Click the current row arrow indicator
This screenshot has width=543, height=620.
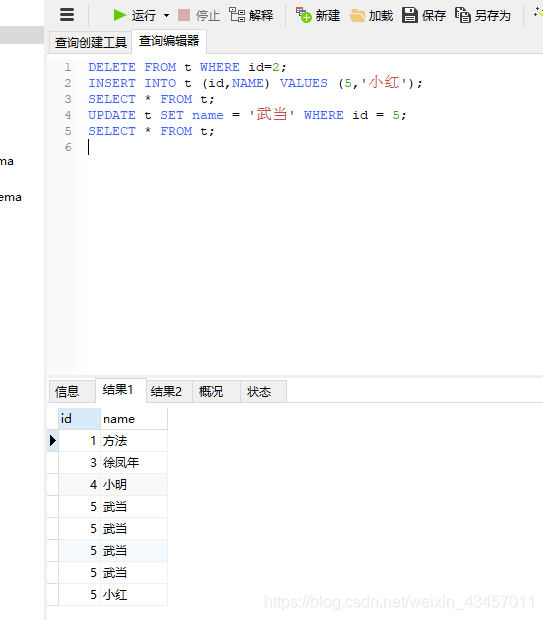click(53, 440)
